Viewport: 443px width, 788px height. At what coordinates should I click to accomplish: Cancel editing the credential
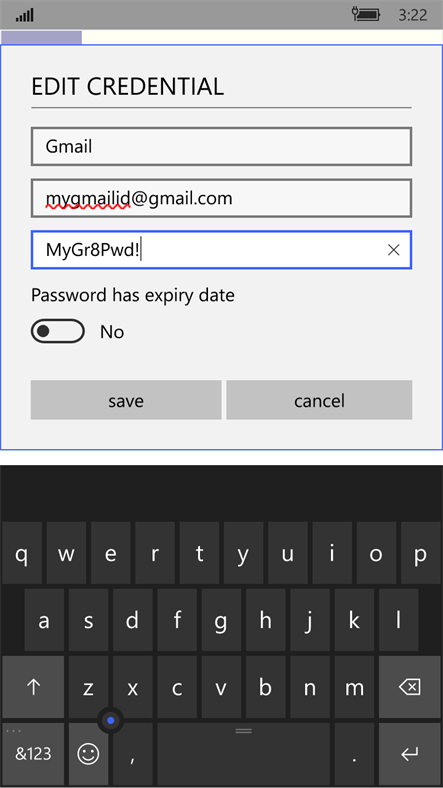[x=319, y=400]
